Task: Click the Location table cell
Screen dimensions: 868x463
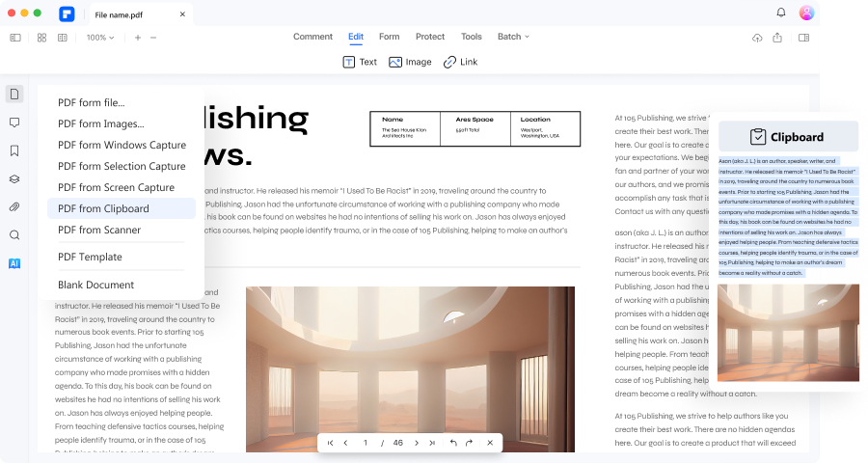Action: tap(545, 128)
